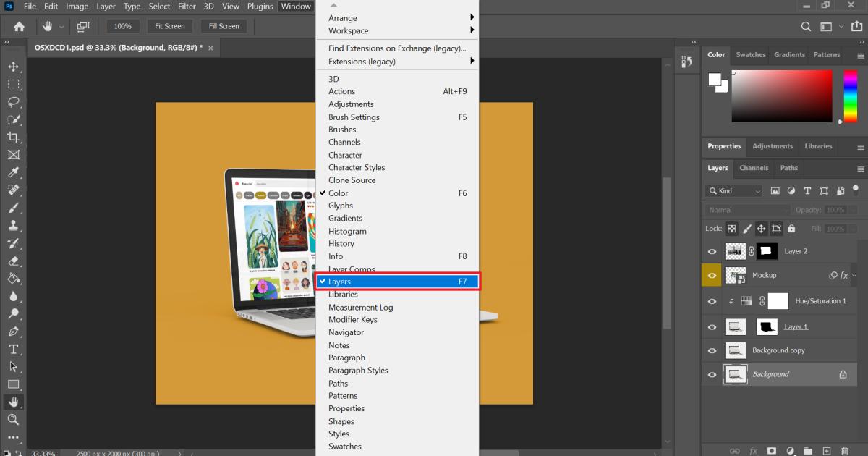Open the Add layer mask icon

point(772,450)
